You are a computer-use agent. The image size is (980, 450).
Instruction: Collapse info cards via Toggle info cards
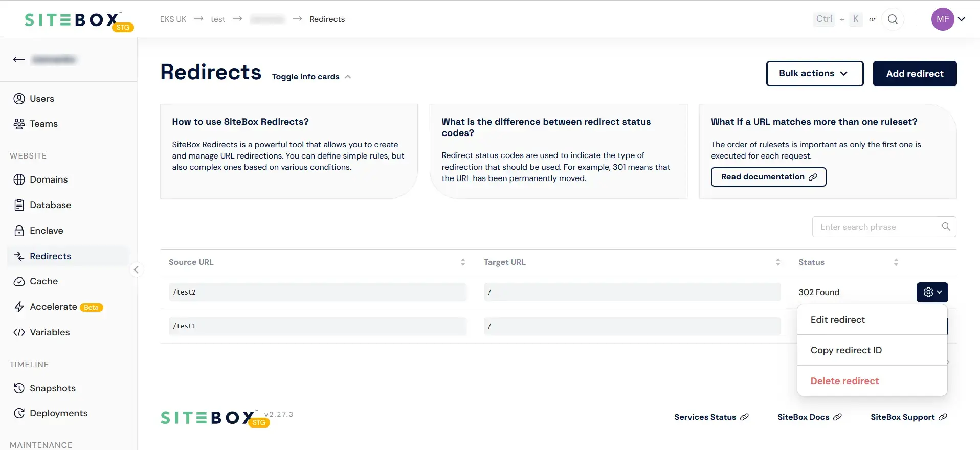(311, 77)
